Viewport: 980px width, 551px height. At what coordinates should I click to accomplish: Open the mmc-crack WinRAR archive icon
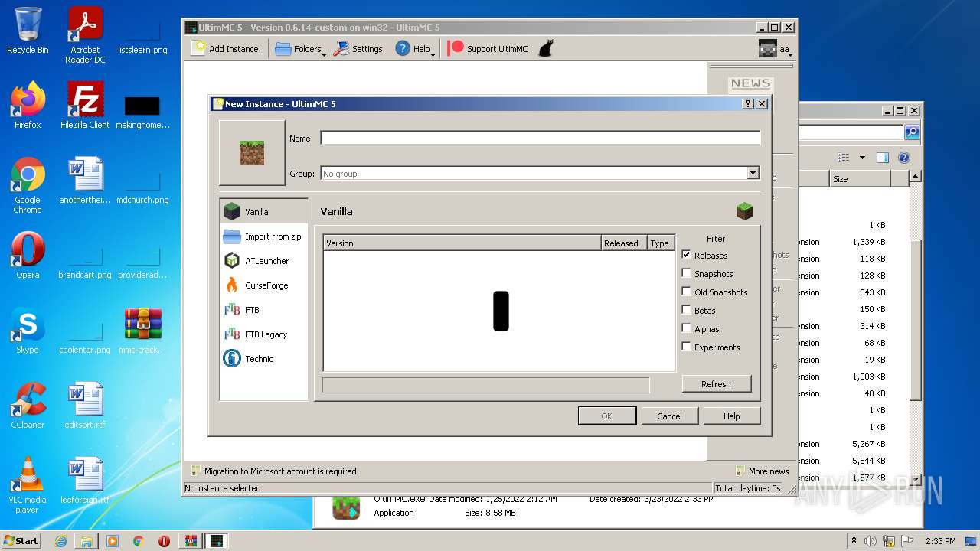(142, 331)
